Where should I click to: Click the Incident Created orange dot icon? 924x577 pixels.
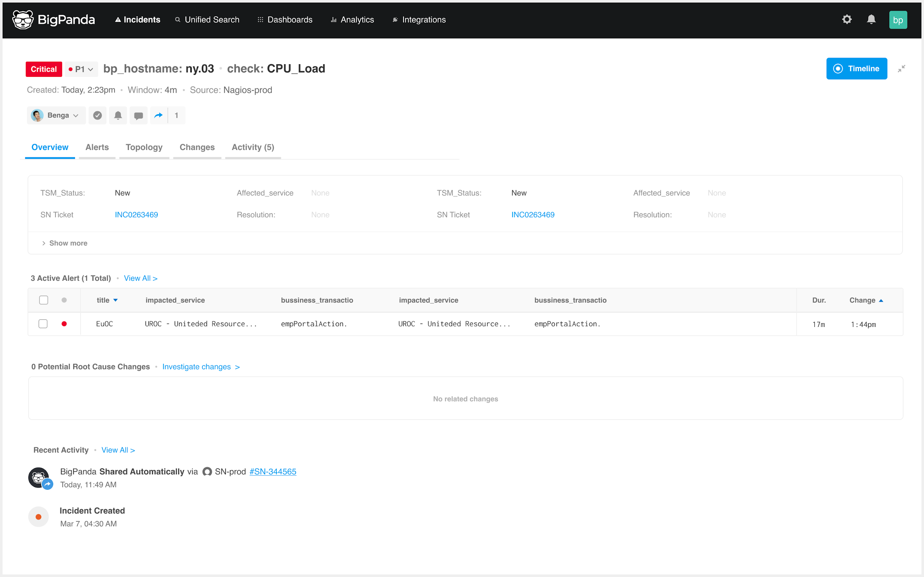coord(38,517)
